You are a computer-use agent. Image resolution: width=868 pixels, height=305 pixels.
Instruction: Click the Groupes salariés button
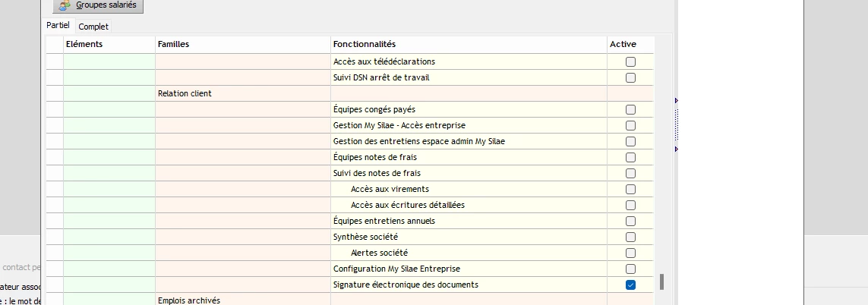[x=98, y=5]
